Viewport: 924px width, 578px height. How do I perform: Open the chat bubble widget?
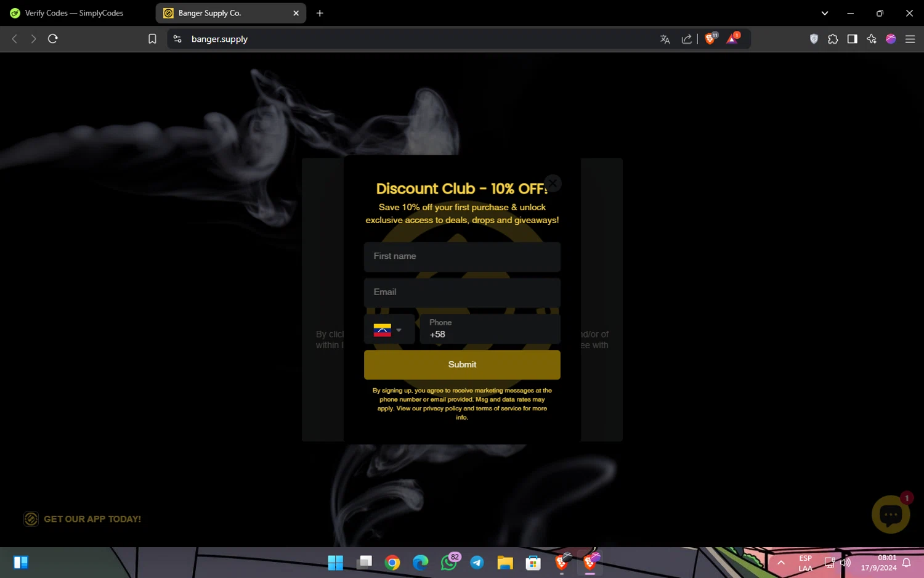click(891, 515)
